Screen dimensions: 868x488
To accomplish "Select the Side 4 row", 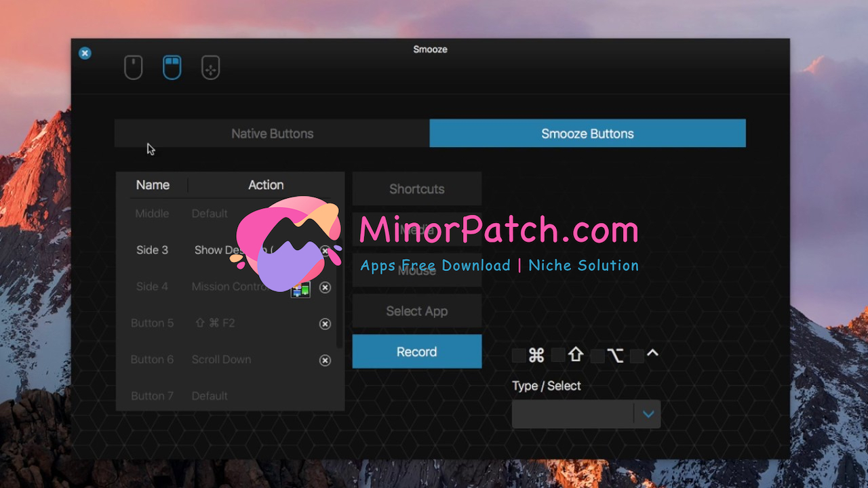I will 231,287.
